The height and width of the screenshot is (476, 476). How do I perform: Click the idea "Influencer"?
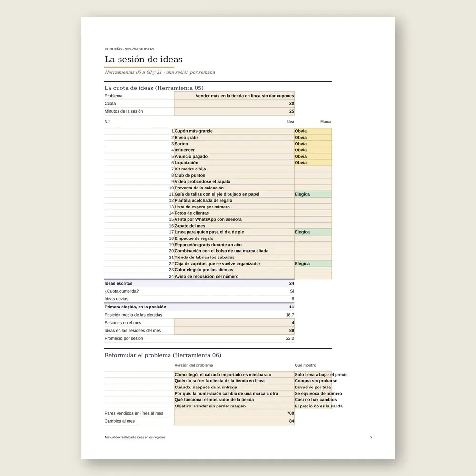coord(234,150)
